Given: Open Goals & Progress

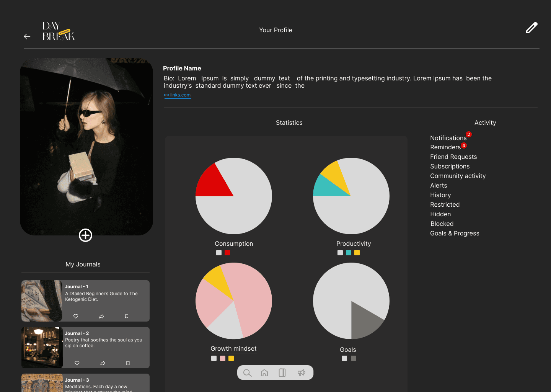Looking at the screenshot, I should (x=455, y=233).
